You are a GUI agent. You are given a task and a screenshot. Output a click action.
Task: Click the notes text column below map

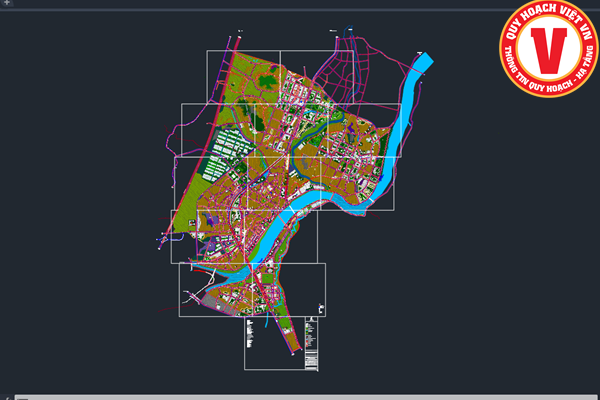point(251,332)
